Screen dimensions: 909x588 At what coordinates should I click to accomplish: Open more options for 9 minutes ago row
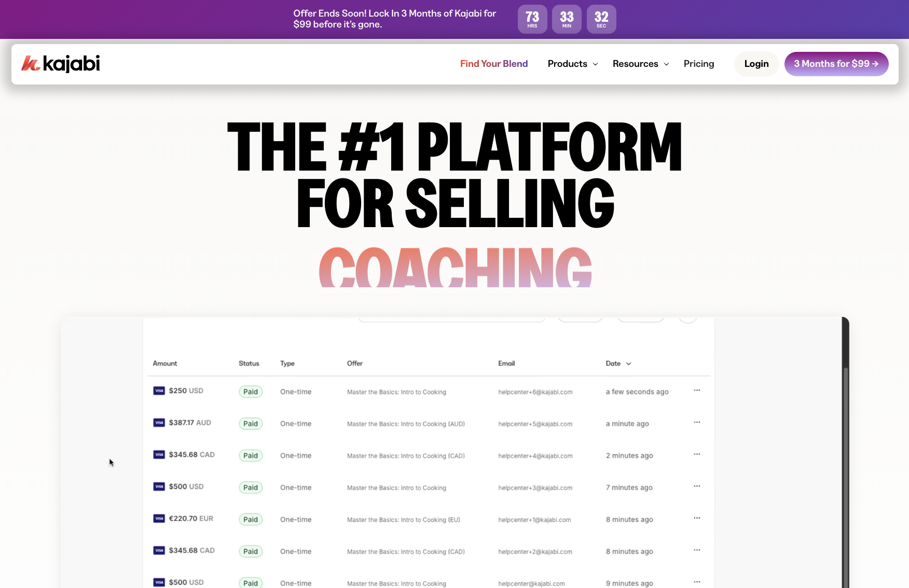coord(697,582)
